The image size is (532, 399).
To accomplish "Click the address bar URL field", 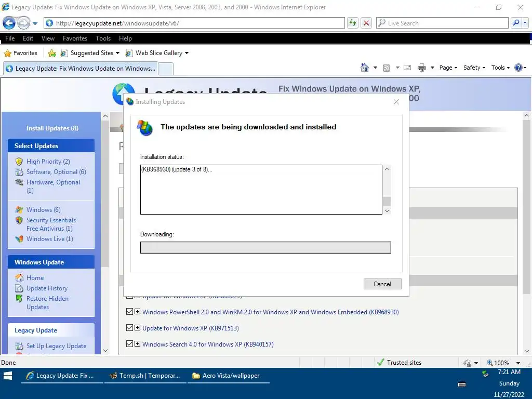I will [194, 23].
